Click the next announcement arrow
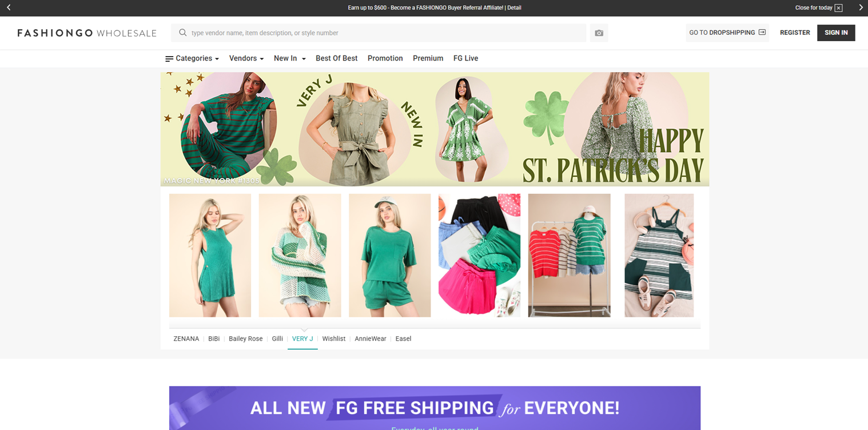 tap(861, 7)
